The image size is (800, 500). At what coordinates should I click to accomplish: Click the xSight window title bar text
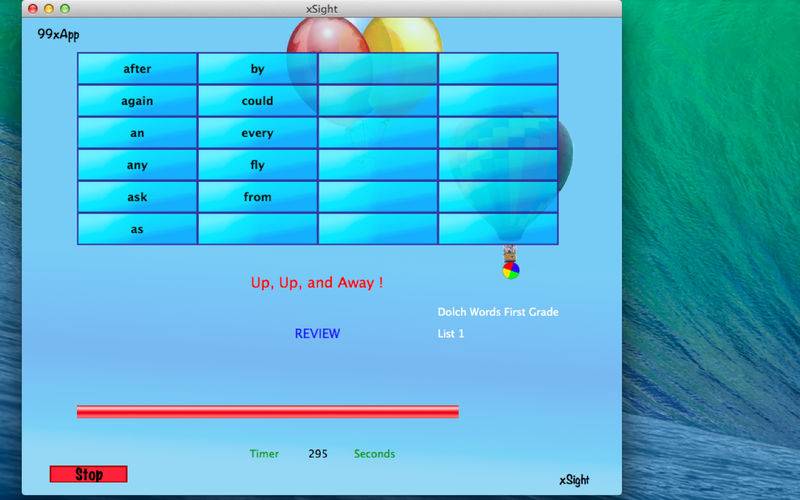(321, 9)
